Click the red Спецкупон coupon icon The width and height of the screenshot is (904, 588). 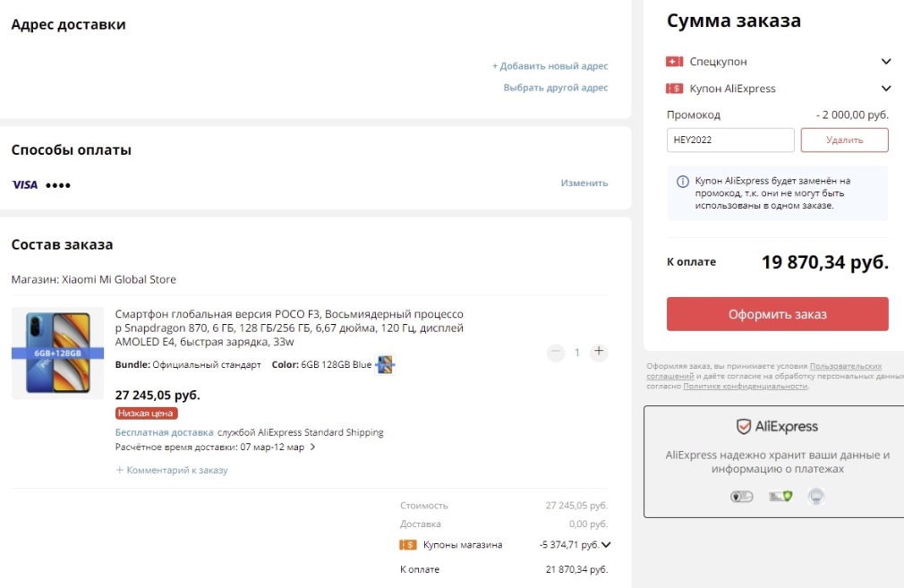[x=675, y=62]
